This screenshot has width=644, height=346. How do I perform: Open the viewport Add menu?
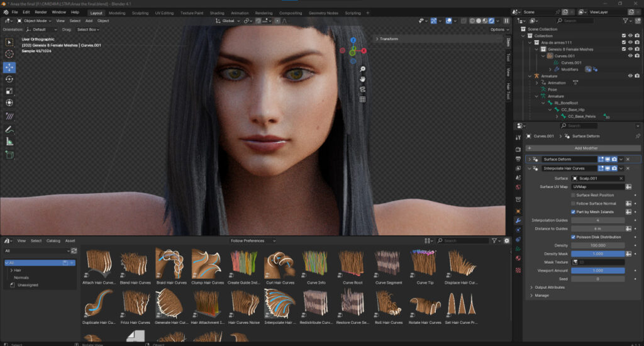(89, 21)
